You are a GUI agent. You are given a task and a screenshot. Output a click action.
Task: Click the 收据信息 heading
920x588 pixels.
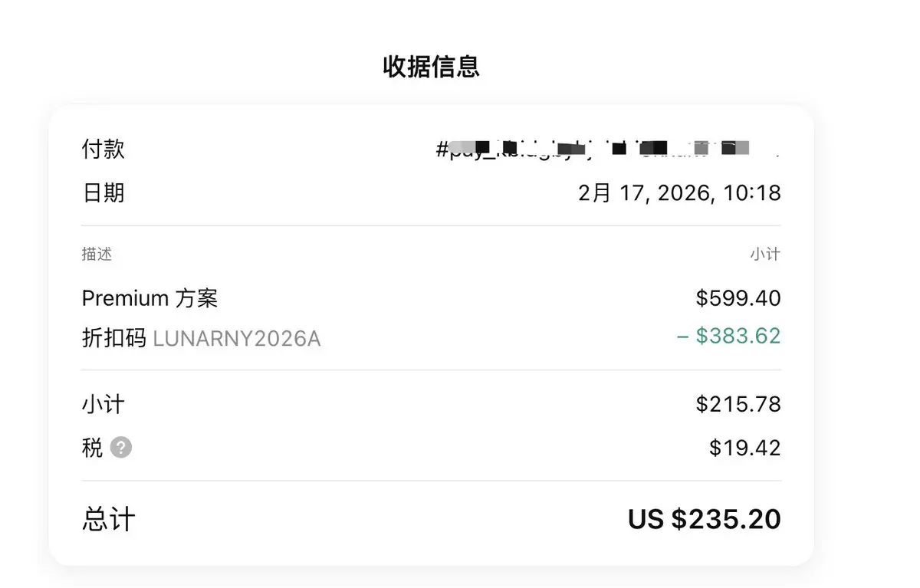coord(431,67)
